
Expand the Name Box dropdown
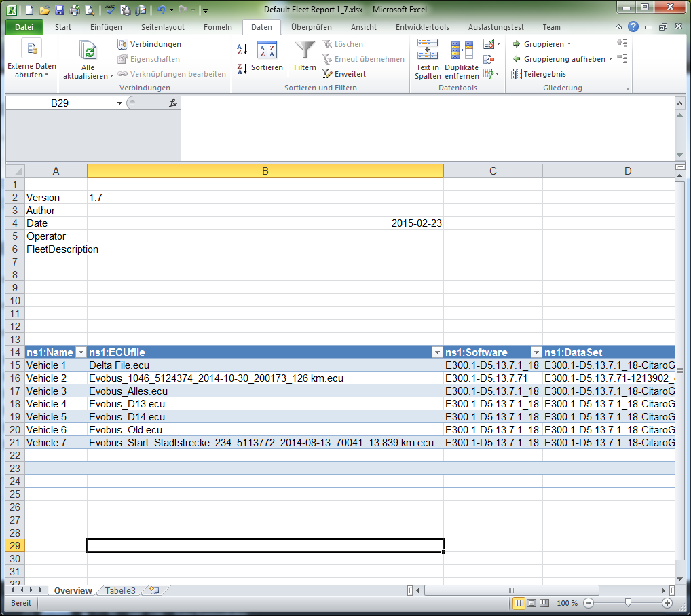119,103
